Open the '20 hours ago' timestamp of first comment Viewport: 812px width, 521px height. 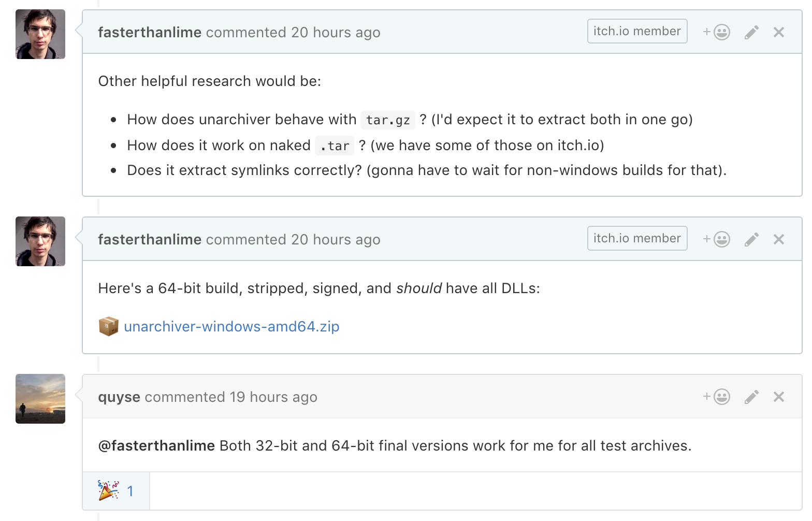336,33
